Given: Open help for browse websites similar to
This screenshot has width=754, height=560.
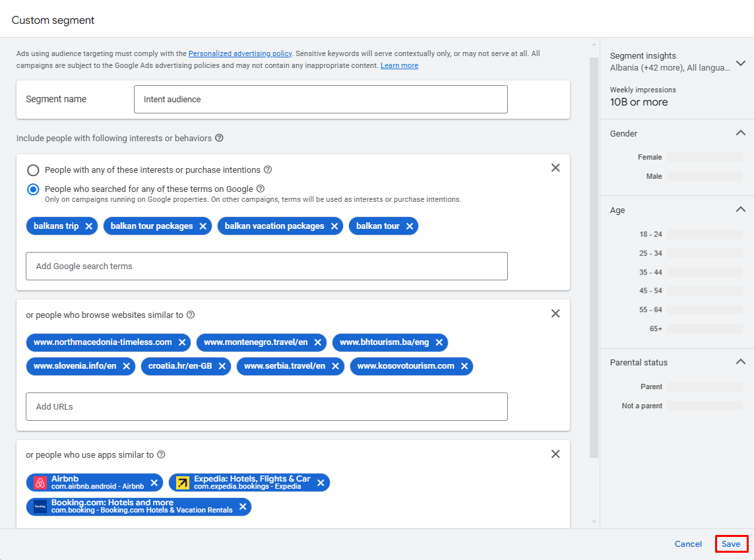Looking at the screenshot, I should pos(191,315).
